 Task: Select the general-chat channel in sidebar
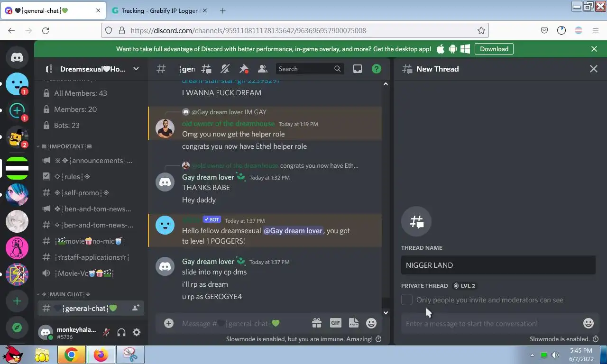[91, 308]
